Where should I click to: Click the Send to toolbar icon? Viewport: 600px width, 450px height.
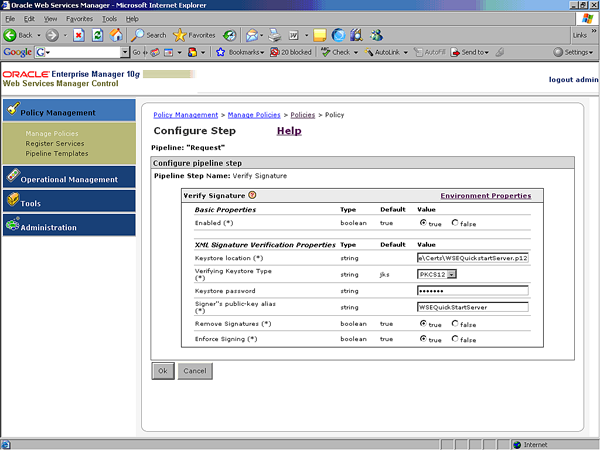click(455, 52)
